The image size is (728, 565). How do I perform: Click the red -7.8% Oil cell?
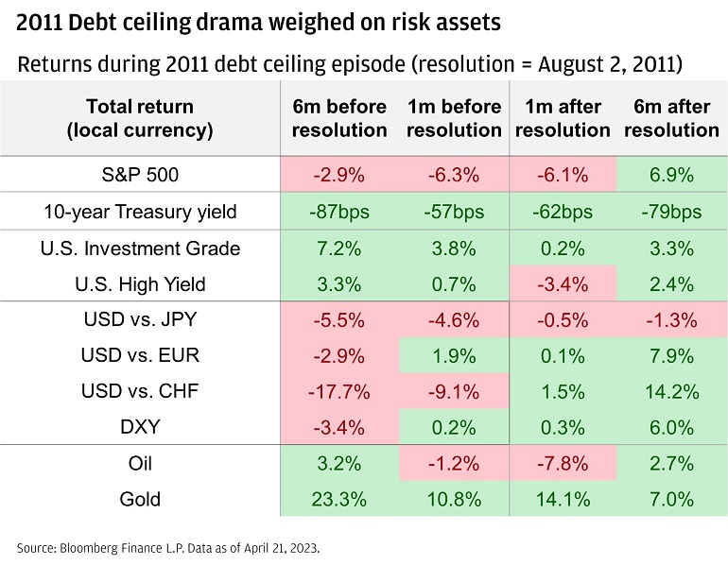coord(563,464)
